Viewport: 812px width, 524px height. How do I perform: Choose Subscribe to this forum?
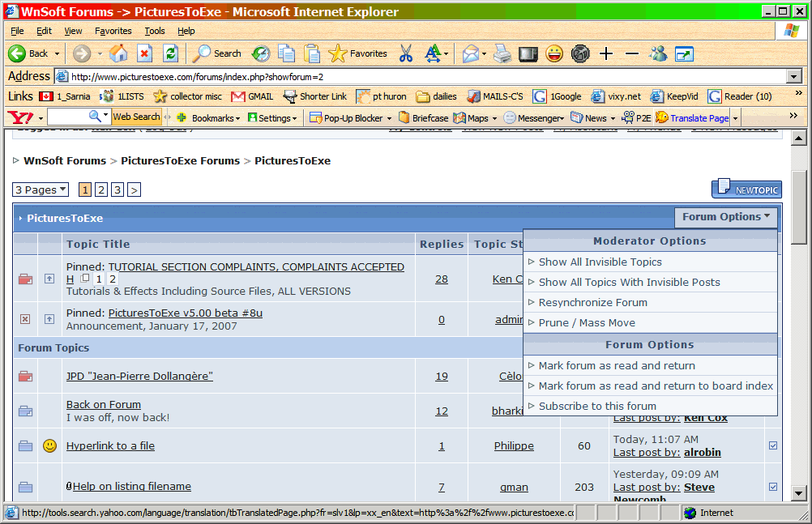[651, 406]
